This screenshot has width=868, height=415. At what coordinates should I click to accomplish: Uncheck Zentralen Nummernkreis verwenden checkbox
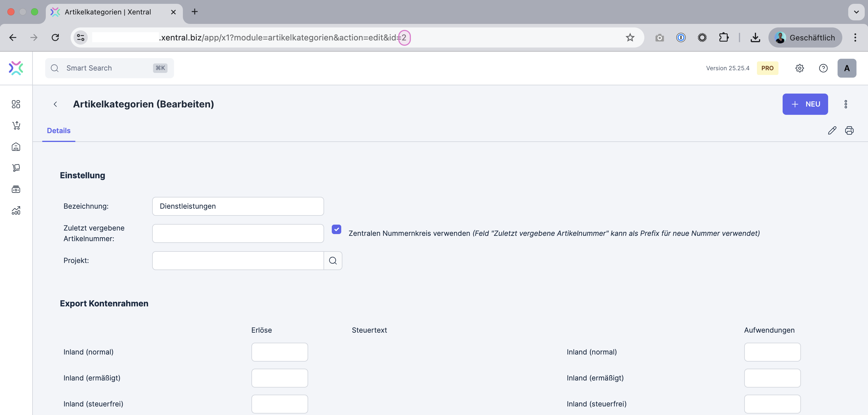click(336, 229)
